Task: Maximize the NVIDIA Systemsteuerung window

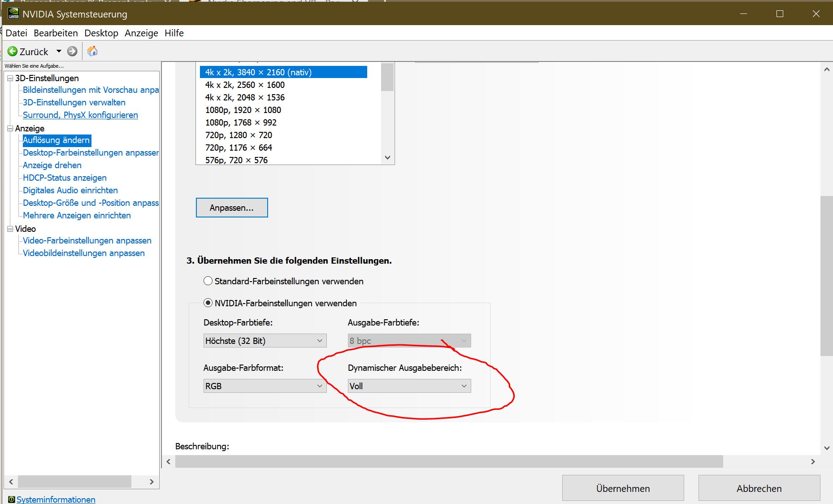Action: coord(780,14)
